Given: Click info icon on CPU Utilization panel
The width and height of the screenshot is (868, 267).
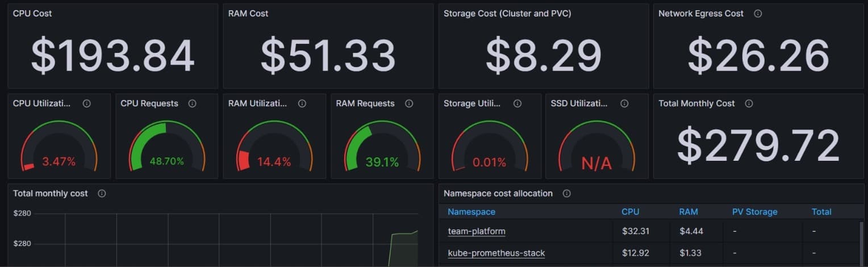Looking at the screenshot, I should pos(87,103).
